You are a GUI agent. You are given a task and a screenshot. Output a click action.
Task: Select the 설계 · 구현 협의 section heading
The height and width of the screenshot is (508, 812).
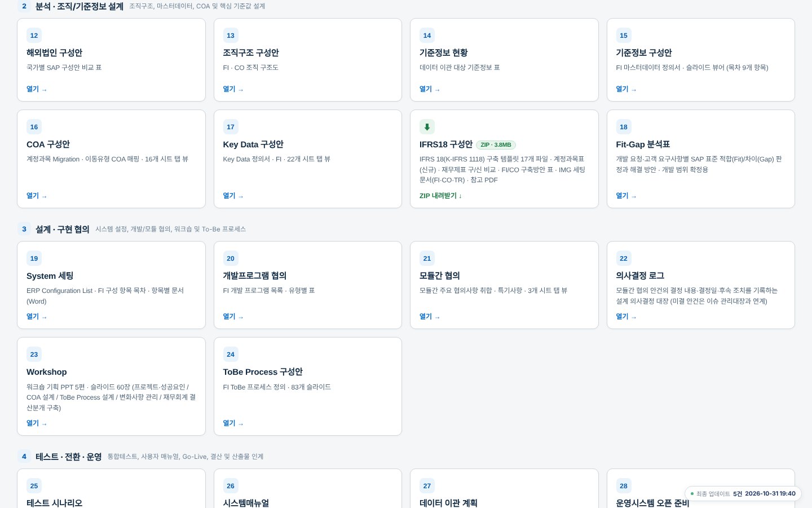[63, 229]
